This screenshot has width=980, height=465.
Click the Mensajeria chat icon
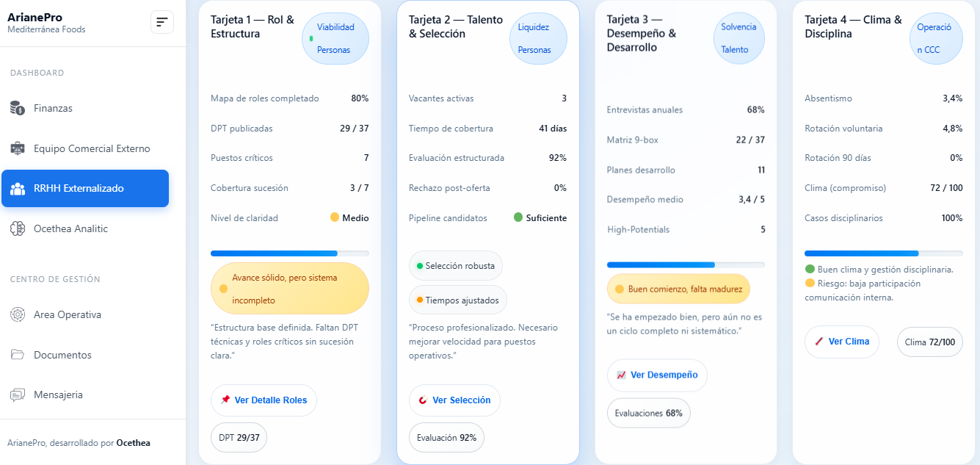click(18, 395)
